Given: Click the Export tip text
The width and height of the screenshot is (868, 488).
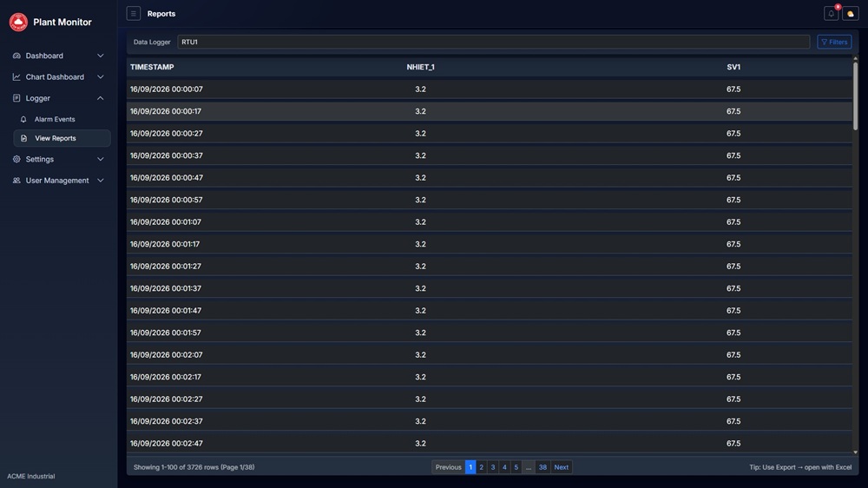Looking at the screenshot, I should coord(800,467).
